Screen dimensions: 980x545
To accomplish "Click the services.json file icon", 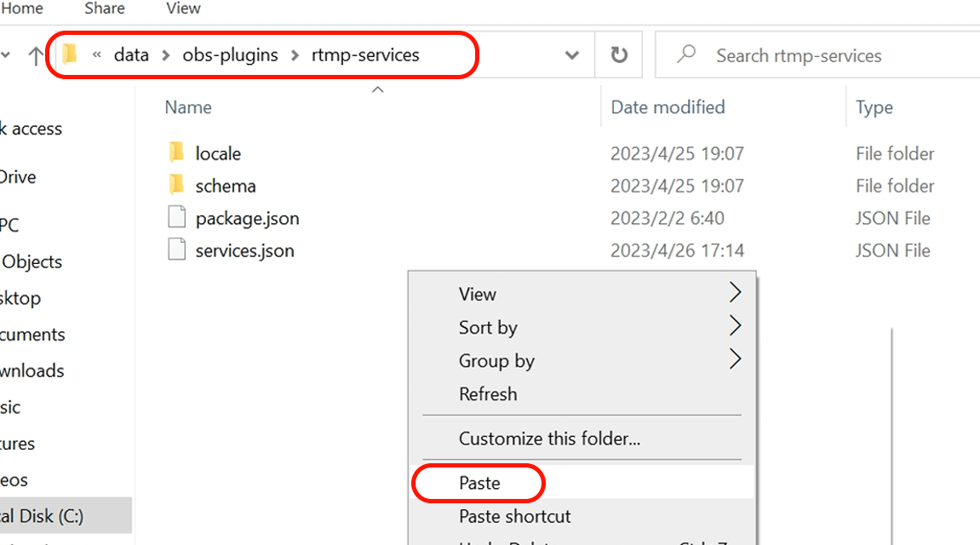I will [176, 250].
